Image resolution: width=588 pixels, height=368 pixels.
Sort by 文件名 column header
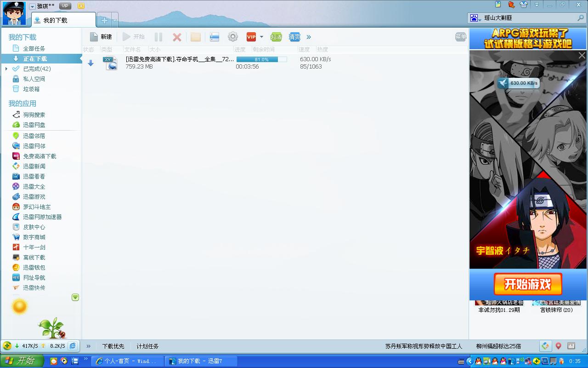point(132,49)
